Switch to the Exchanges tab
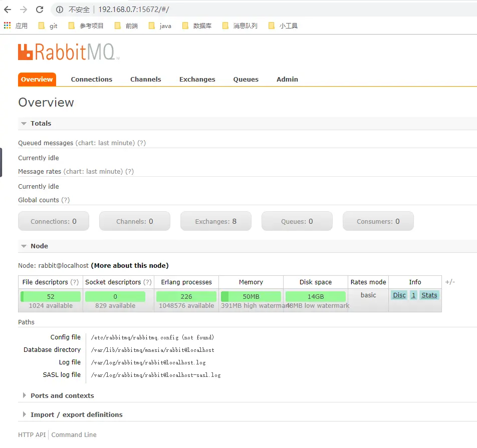This screenshot has width=477, height=448. point(197,79)
